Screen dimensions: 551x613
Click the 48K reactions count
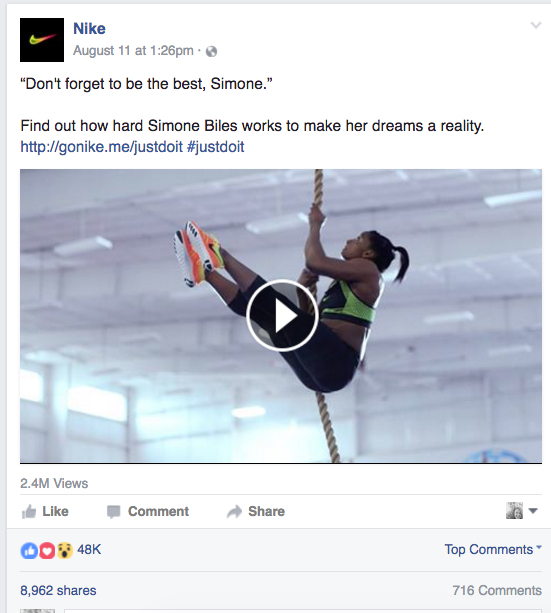pos(89,550)
